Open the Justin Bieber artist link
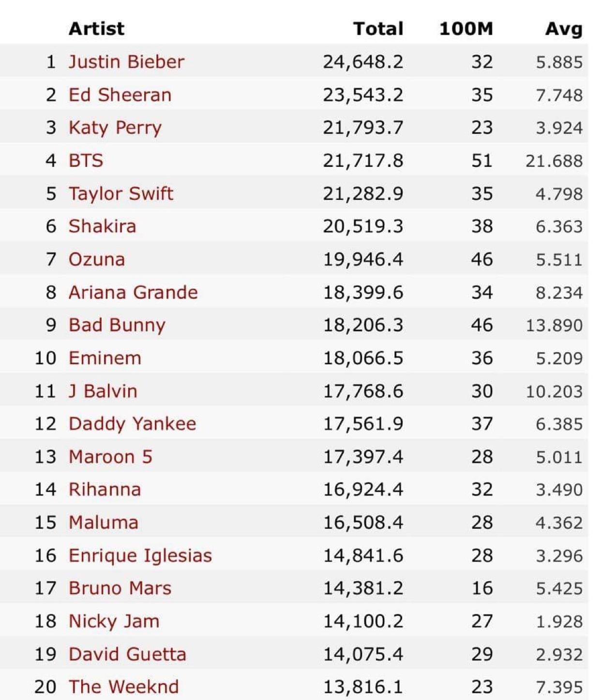 point(126,62)
